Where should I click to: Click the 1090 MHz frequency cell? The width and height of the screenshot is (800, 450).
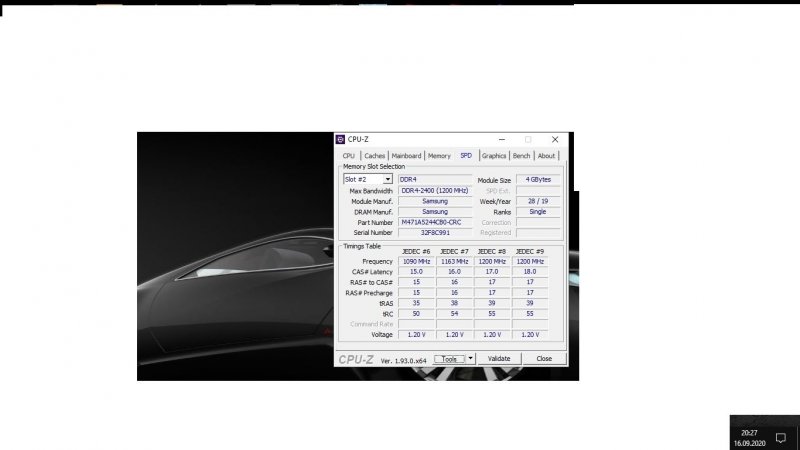click(416, 261)
